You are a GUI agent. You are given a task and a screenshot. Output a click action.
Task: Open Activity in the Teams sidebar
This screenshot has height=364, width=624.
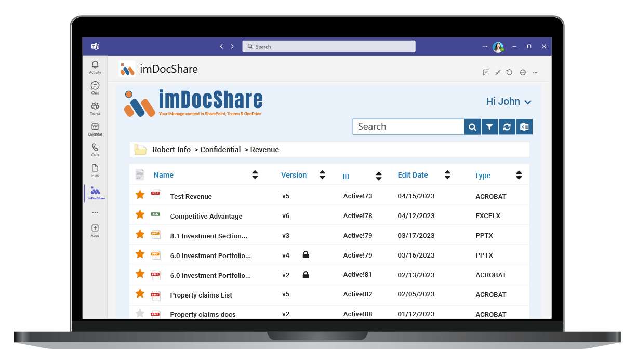pos(95,67)
